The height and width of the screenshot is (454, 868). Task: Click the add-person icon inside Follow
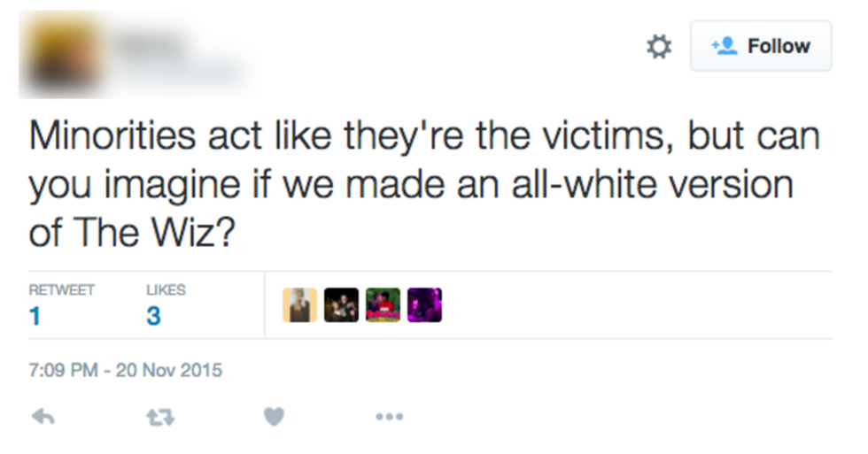(725, 46)
